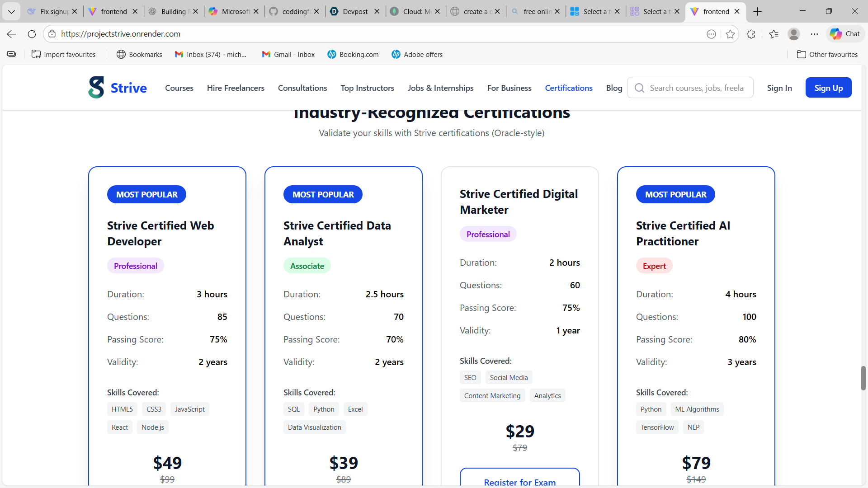Open a new browser tab
Viewport: 868px width, 488px height.
pos(758,11)
